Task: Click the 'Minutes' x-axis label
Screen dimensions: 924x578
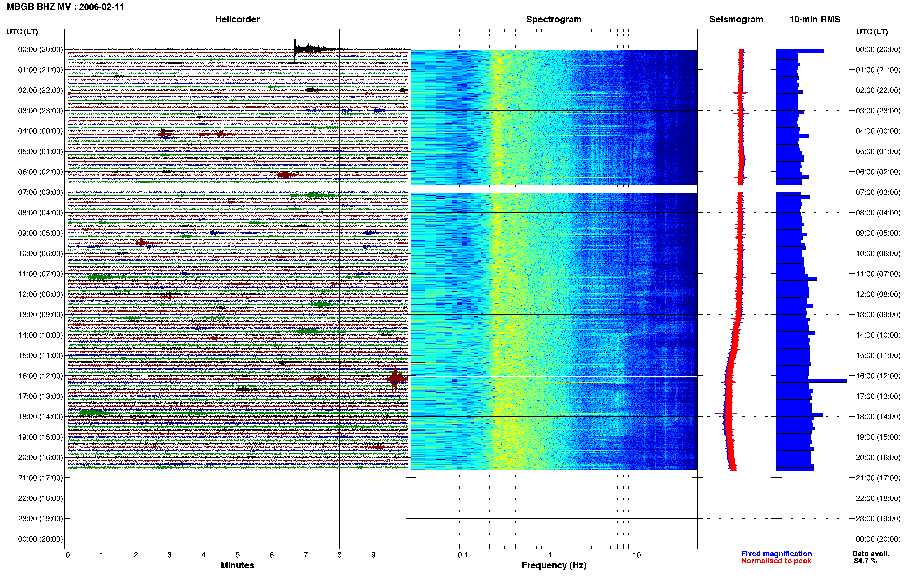Action: (237, 565)
